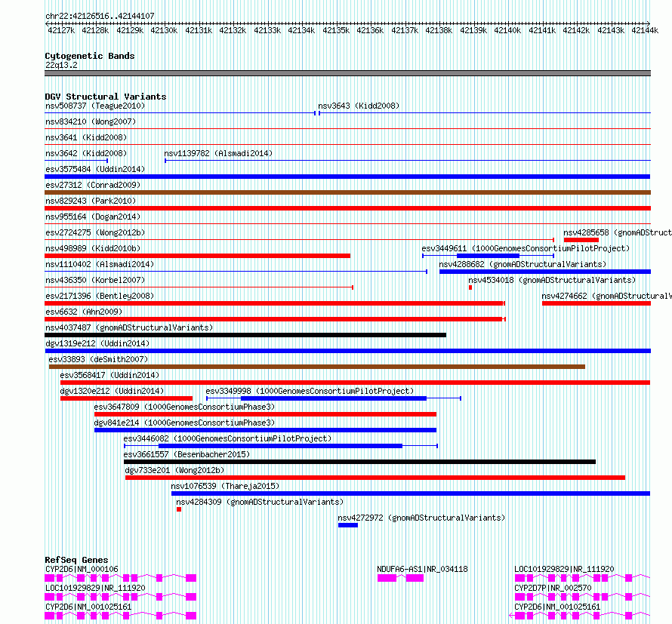Select nsv1139782 (Alsmadi2014) variant label
Viewport: 672px width, 624px height.
coord(218,153)
